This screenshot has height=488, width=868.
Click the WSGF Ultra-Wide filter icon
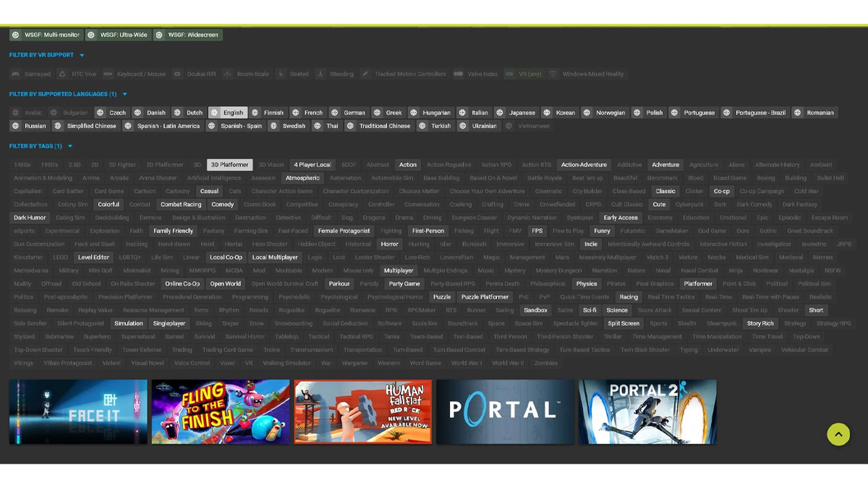92,35
